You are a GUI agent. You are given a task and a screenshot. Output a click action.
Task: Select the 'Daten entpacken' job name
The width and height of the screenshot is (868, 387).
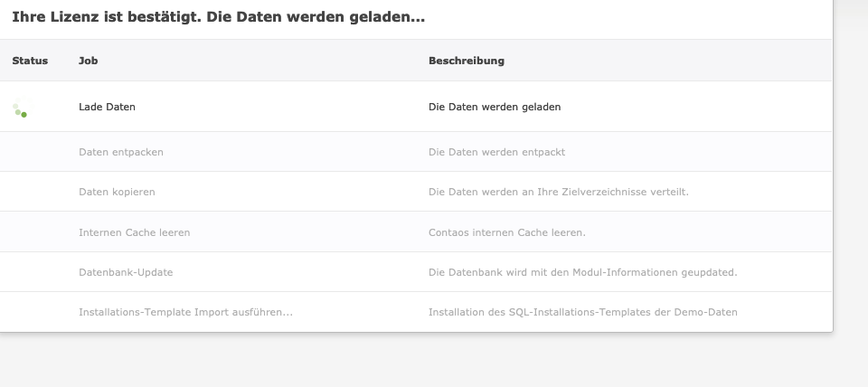pos(121,152)
